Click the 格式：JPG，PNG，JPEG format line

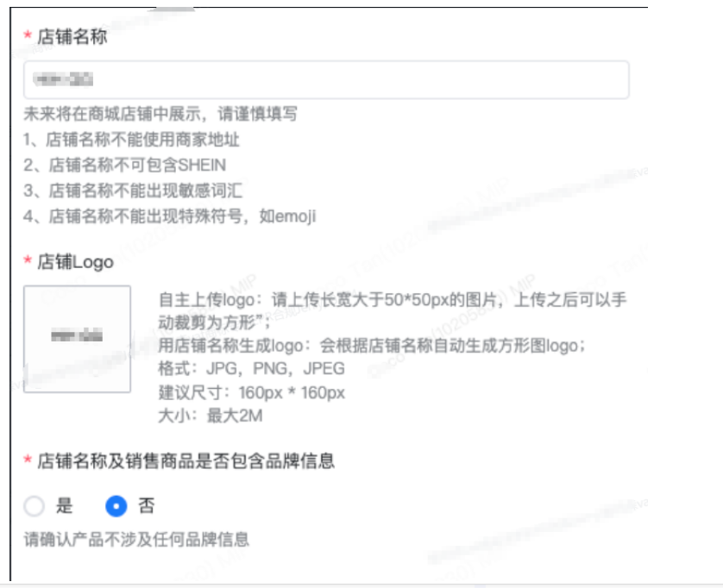(251, 369)
